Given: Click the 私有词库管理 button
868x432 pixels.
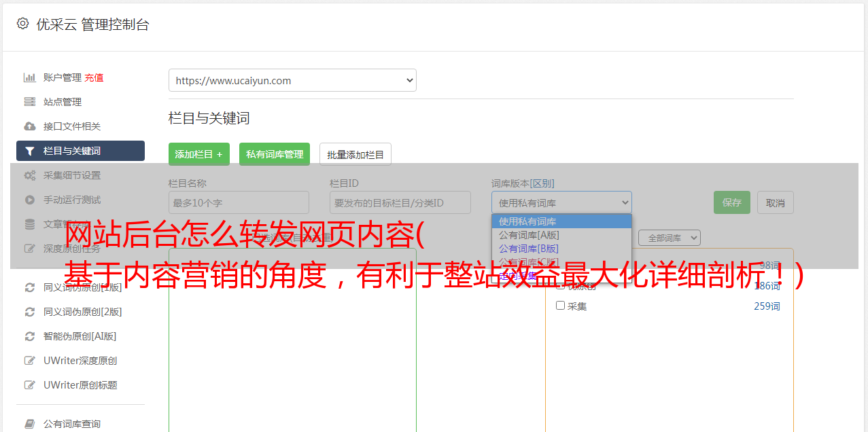Looking at the screenshot, I should tap(275, 154).
